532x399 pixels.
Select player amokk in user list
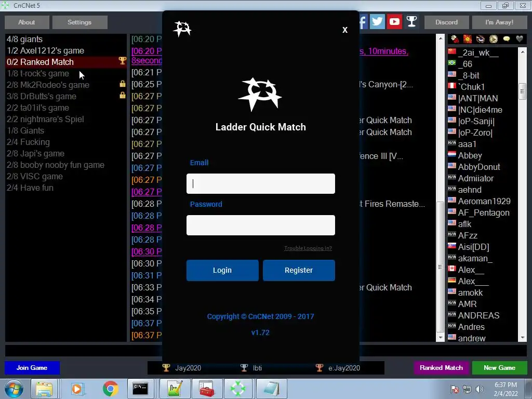click(483, 293)
